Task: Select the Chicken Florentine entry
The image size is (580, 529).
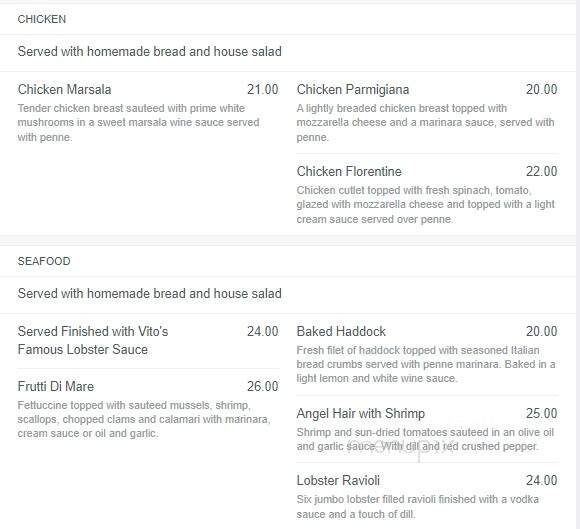Action: (x=349, y=172)
